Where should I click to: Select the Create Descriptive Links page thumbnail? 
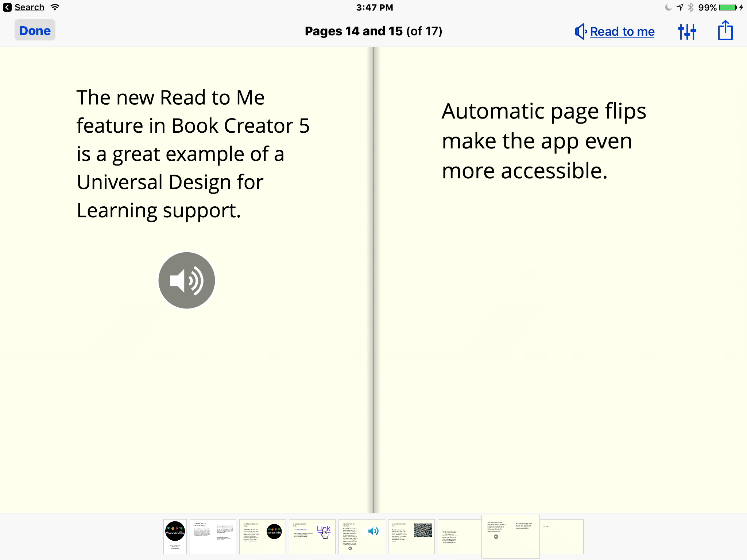click(x=312, y=536)
